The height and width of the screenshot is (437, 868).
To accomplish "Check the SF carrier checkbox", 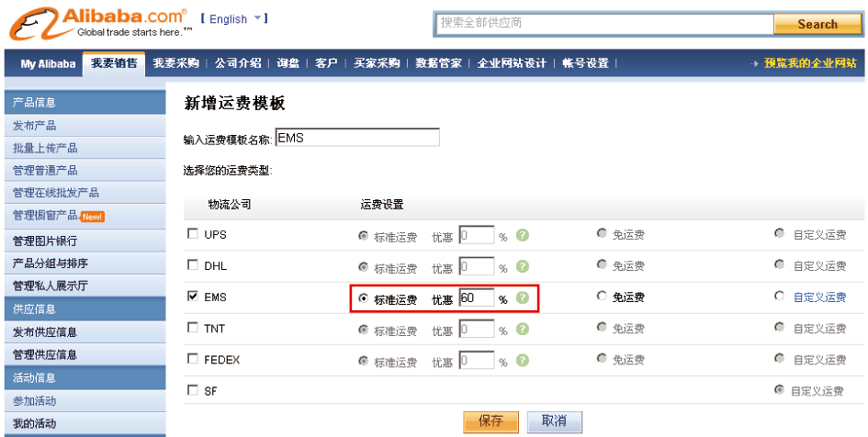I will [x=193, y=390].
